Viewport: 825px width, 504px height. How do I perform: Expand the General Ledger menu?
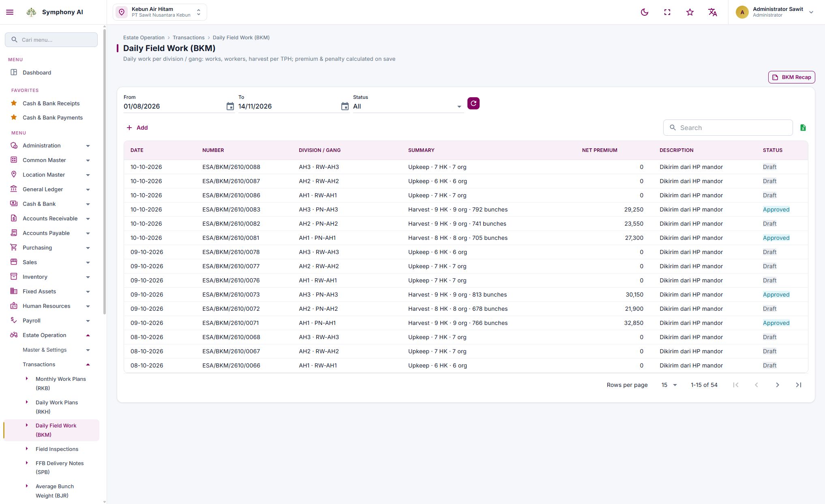50,189
